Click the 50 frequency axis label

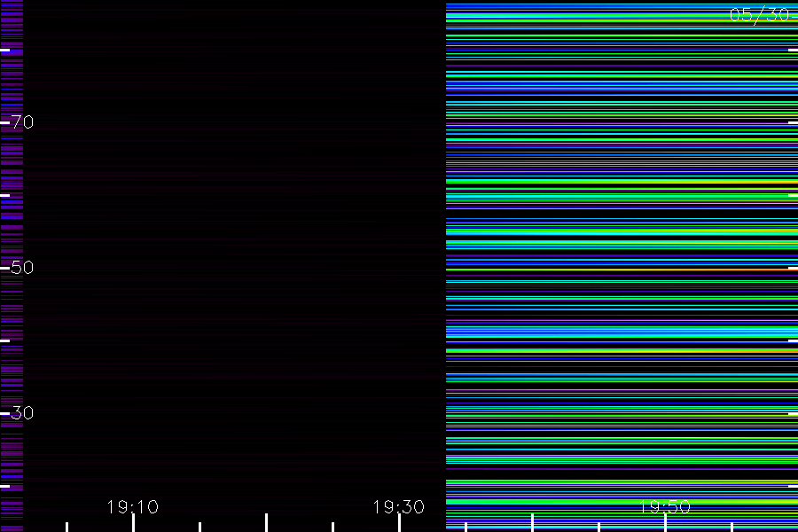click(x=22, y=267)
